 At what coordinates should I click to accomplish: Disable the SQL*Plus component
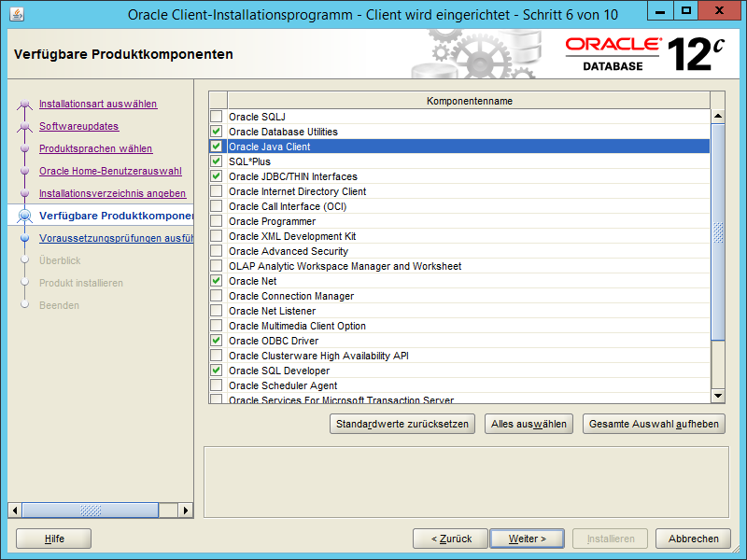coord(217,161)
